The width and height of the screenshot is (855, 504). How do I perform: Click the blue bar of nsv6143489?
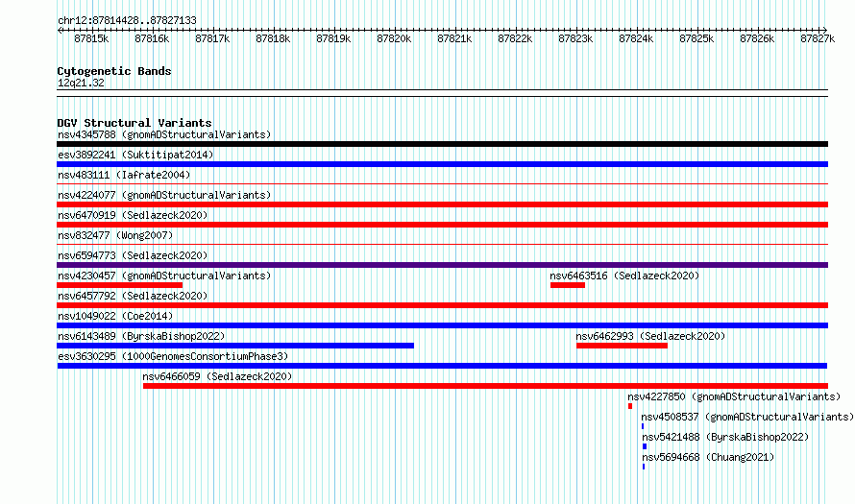235,346
